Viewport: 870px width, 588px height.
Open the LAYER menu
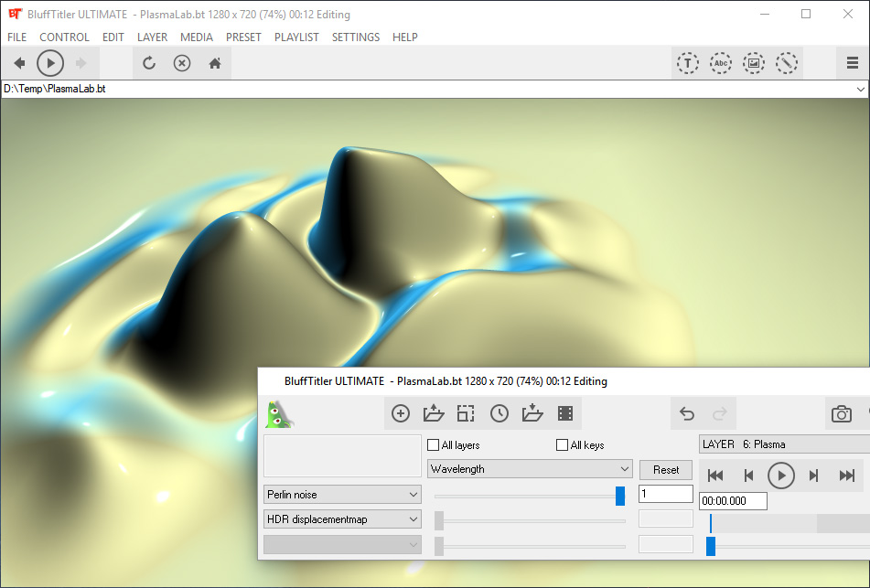[152, 37]
